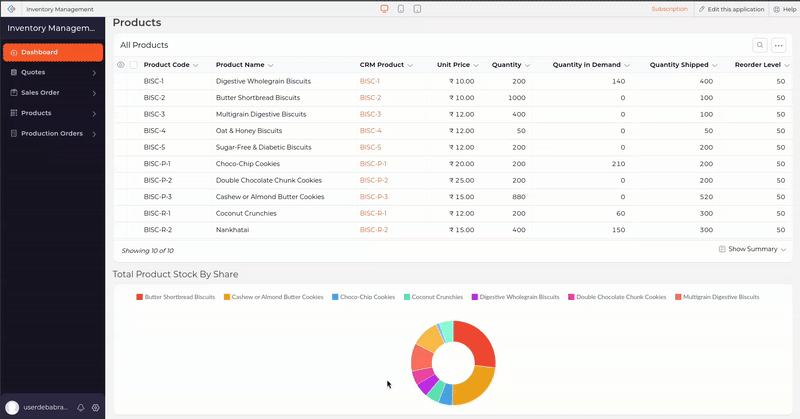Check the select-all checkbox in table header
This screenshot has height=419, width=800.
(x=134, y=65)
